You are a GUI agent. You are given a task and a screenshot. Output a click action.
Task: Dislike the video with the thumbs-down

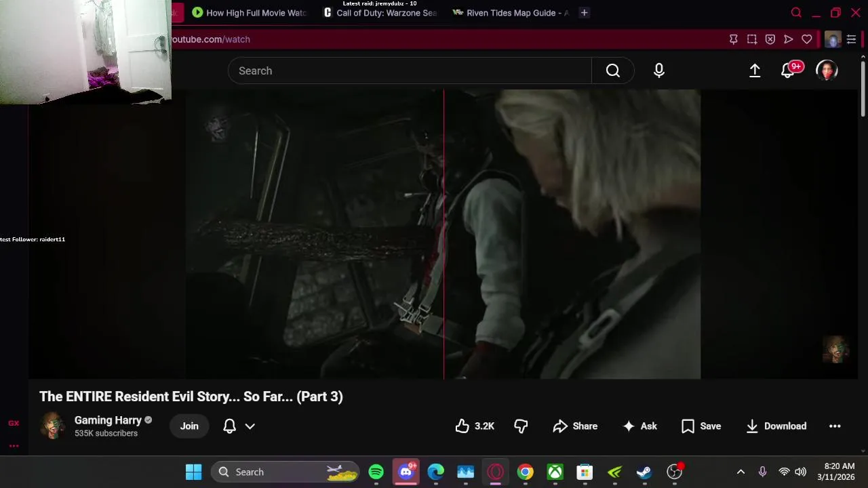point(521,426)
